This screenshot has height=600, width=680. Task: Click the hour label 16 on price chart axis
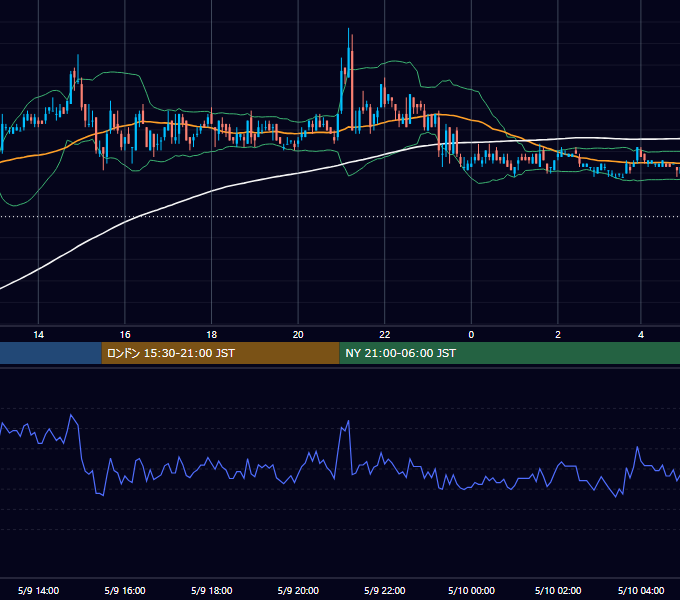[125, 335]
